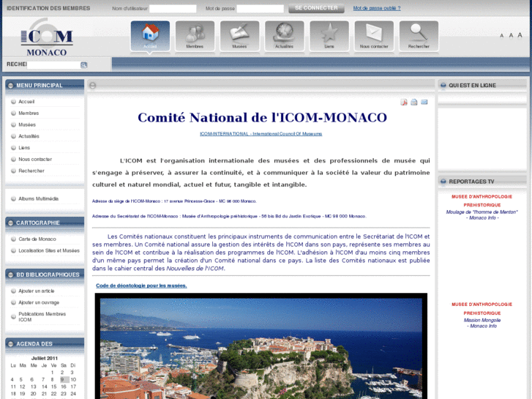This screenshot has width=532, height=399.
Task: Select the medium font size A
Action: click(511, 35)
